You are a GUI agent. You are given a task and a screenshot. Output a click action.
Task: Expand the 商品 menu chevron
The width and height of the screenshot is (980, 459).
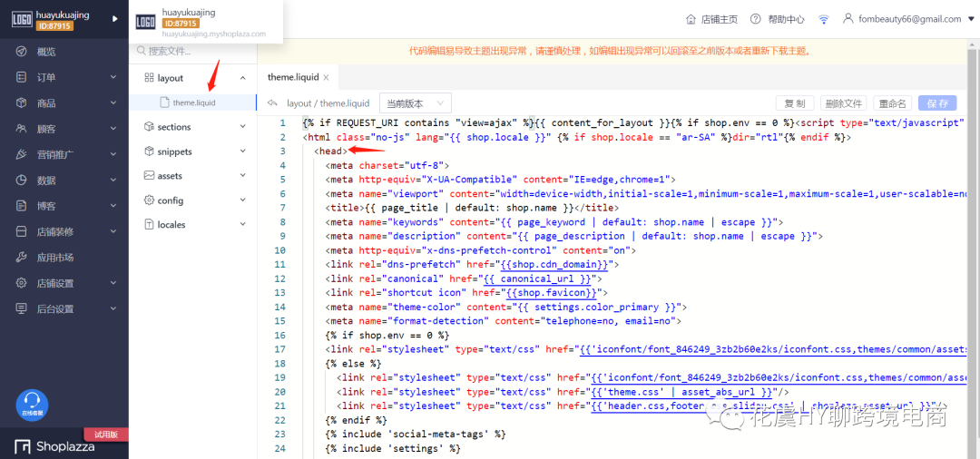(x=113, y=103)
